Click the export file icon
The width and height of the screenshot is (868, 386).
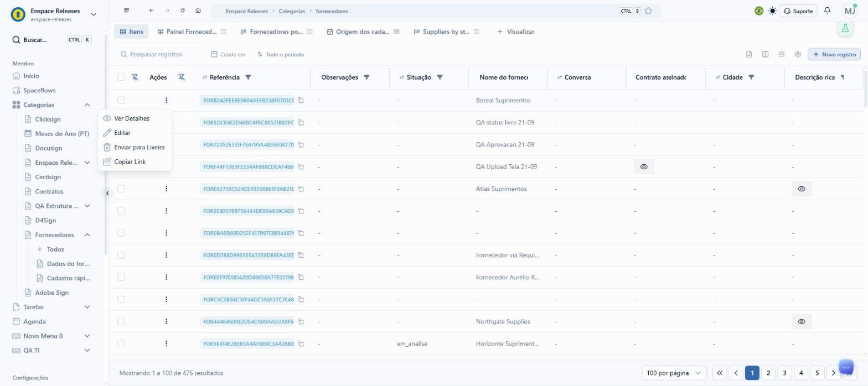pos(749,54)
